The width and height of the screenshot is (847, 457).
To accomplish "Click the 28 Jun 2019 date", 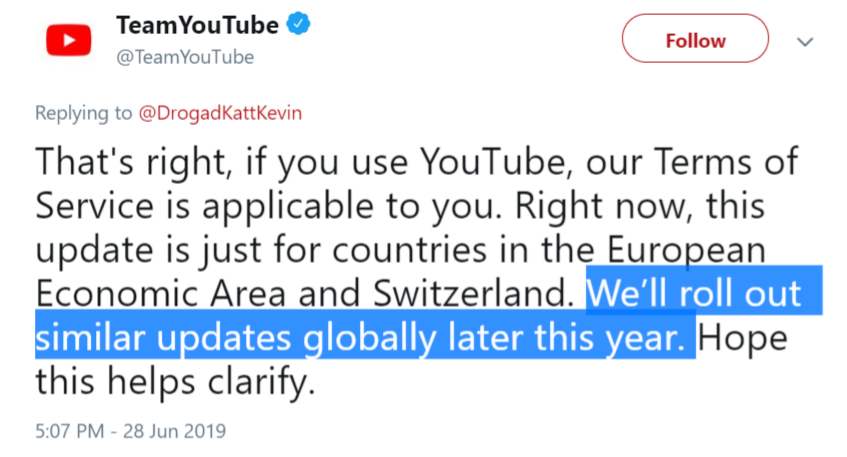I will pos(174,431).
